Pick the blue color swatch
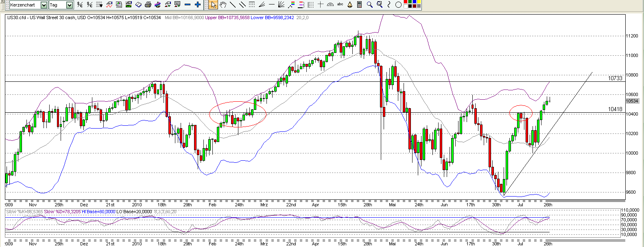 tap(415, 2)
